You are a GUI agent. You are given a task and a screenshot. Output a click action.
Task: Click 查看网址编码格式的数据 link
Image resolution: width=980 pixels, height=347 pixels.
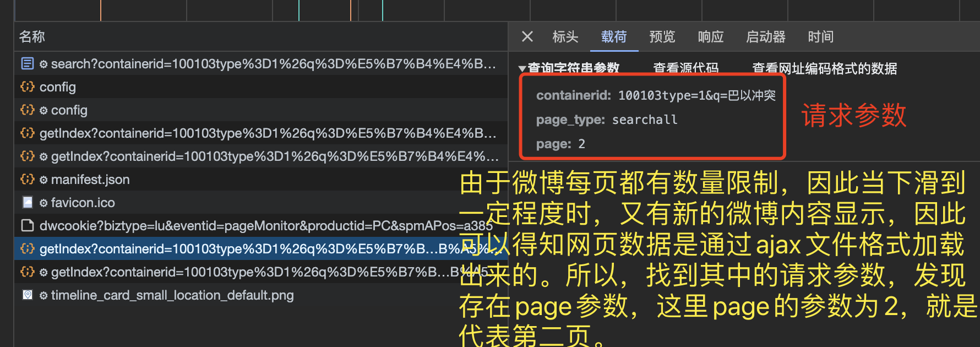pos(824,68)
